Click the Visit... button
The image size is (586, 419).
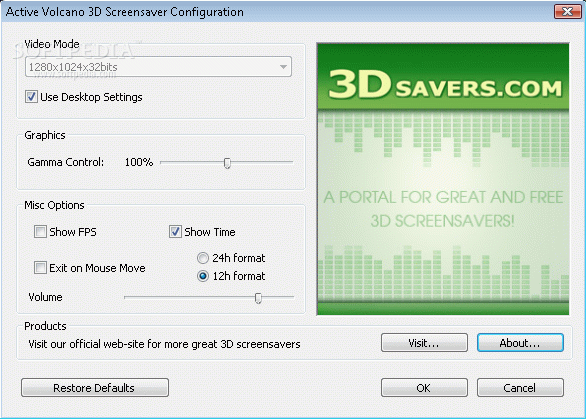click(424, 343)
